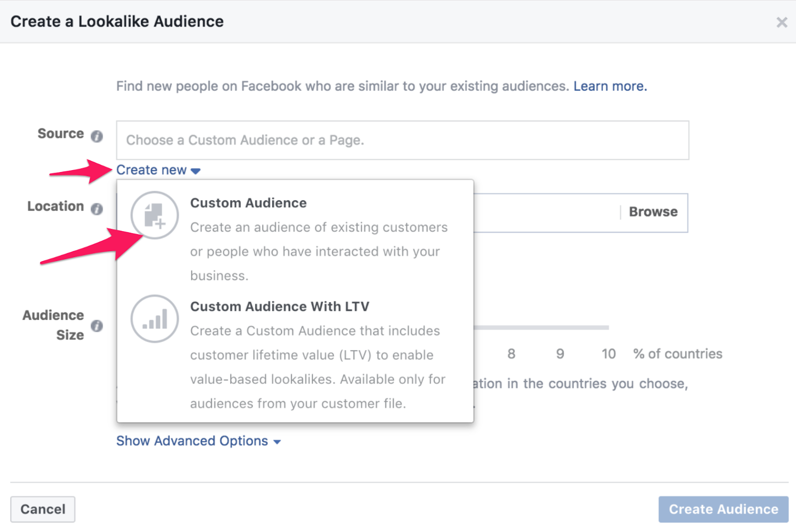Screen dimensions: 796x532
Task: Click the audience size slider track
Action: (541, 327)
